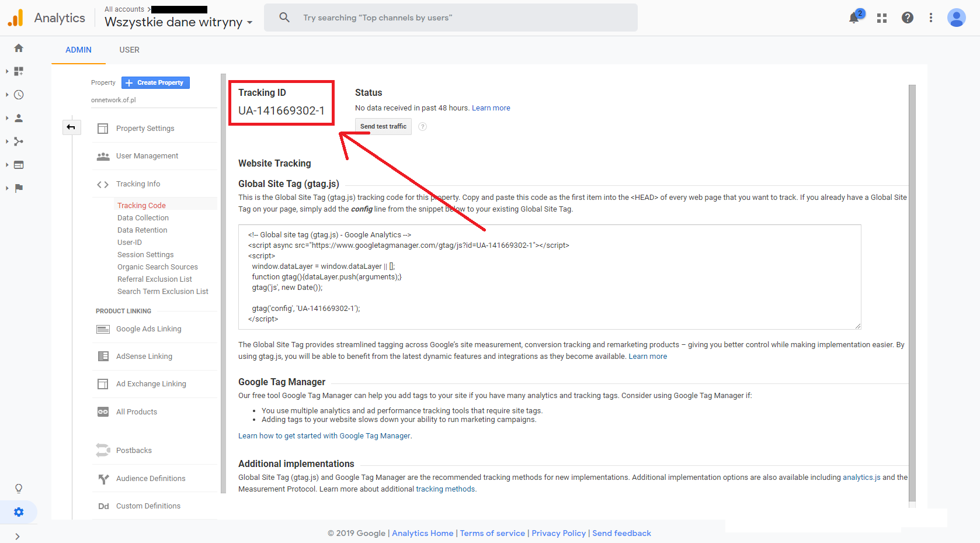Open the notifications bell icon
This screenshot has width=980, height=543.
tap(854, 18)
